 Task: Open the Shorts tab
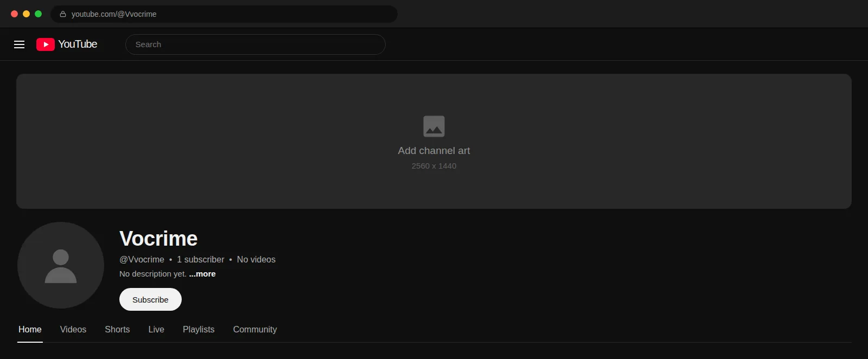click(117, 329)
